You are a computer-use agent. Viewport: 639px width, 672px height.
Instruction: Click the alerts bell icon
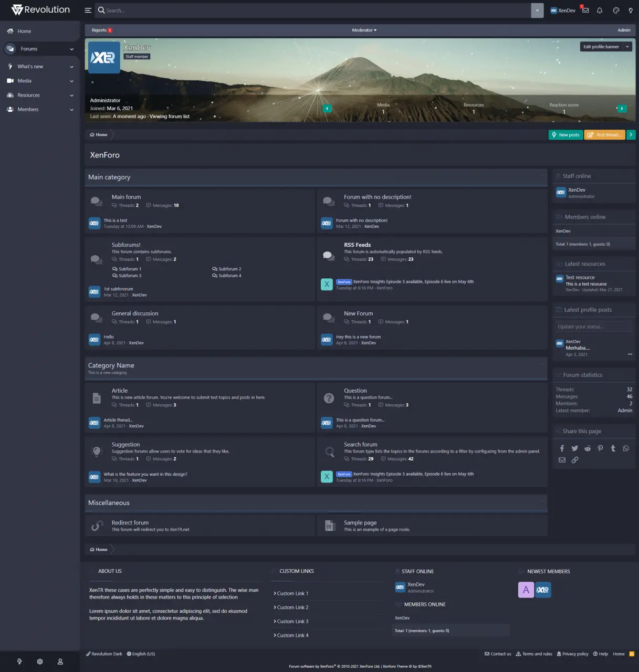tap(600, 10)
